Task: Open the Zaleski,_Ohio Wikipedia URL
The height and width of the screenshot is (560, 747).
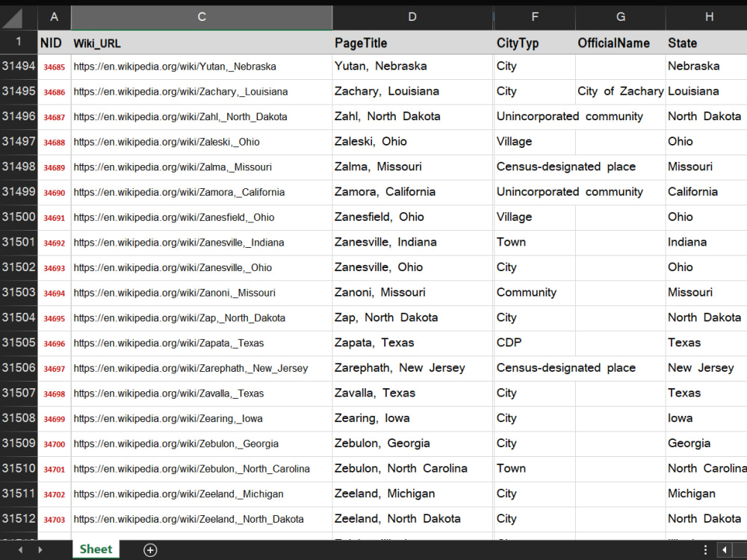Action: coord(167,143)
